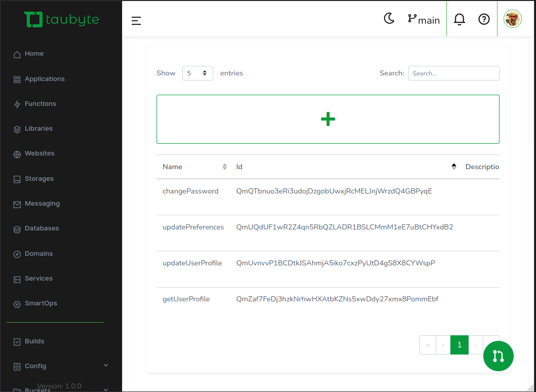Open Websites in sidebar

(x=34, y=153)
